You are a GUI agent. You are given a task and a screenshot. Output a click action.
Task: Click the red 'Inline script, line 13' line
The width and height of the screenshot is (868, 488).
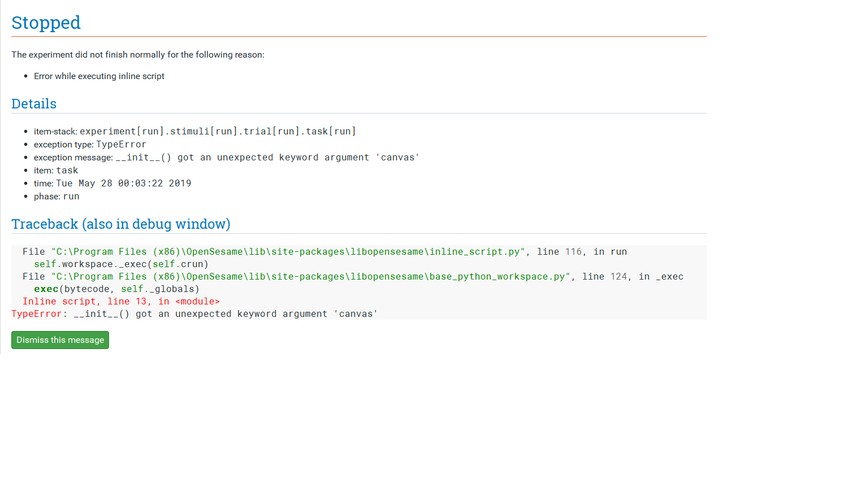click(x=121, y=302)
